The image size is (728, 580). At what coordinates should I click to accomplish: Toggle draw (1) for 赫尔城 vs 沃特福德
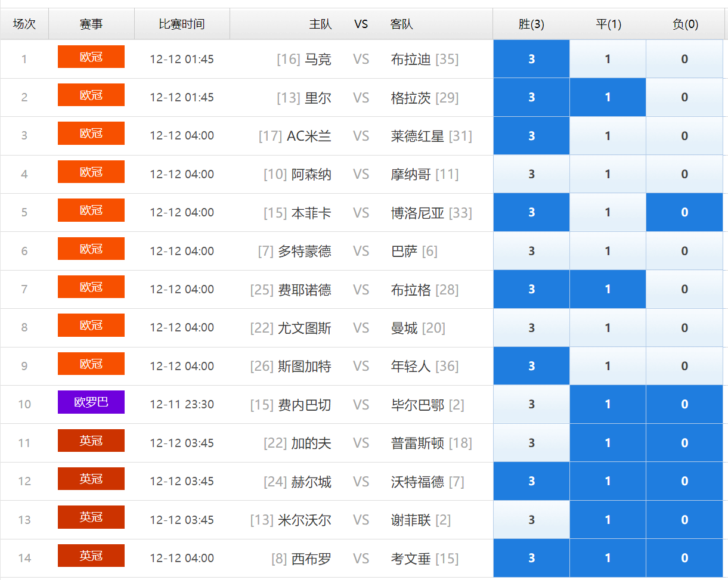[608, 481]
